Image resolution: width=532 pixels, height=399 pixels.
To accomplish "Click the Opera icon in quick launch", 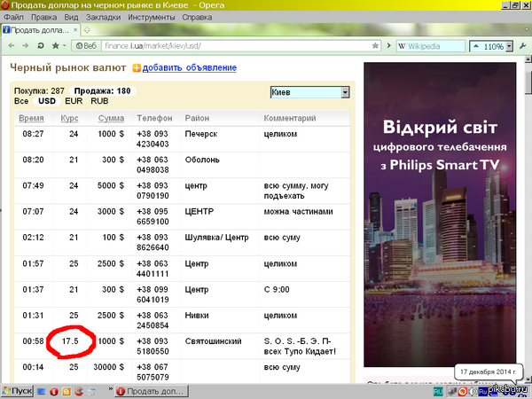I will pos(53,391).
